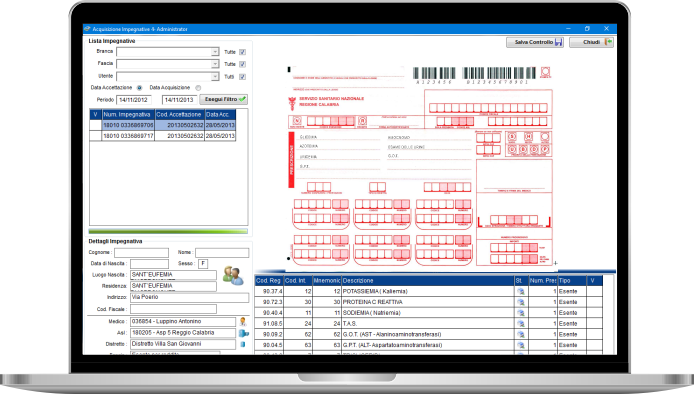Click the doctor icon next to Medico field
Image resolution: width=694 pixels, height=394 pixels.
tap(243, 321)
